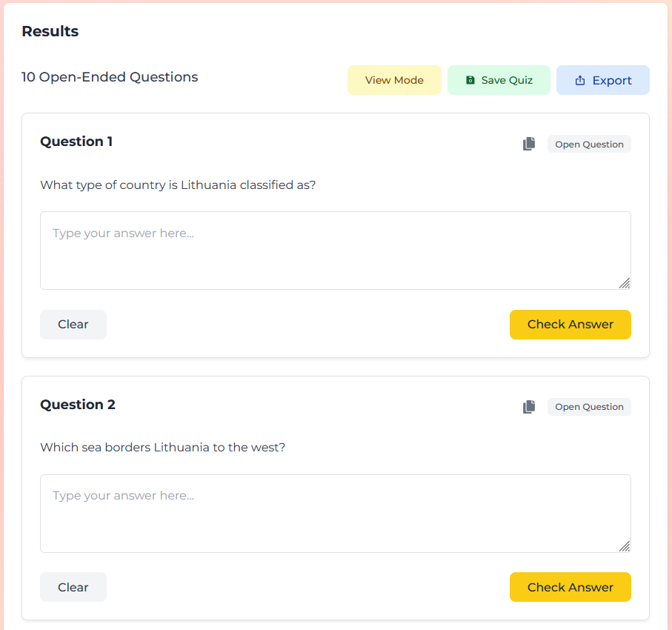Check the answer for Question 2
Viewport: 672px width, 630px height.
(x=570, y=587)
